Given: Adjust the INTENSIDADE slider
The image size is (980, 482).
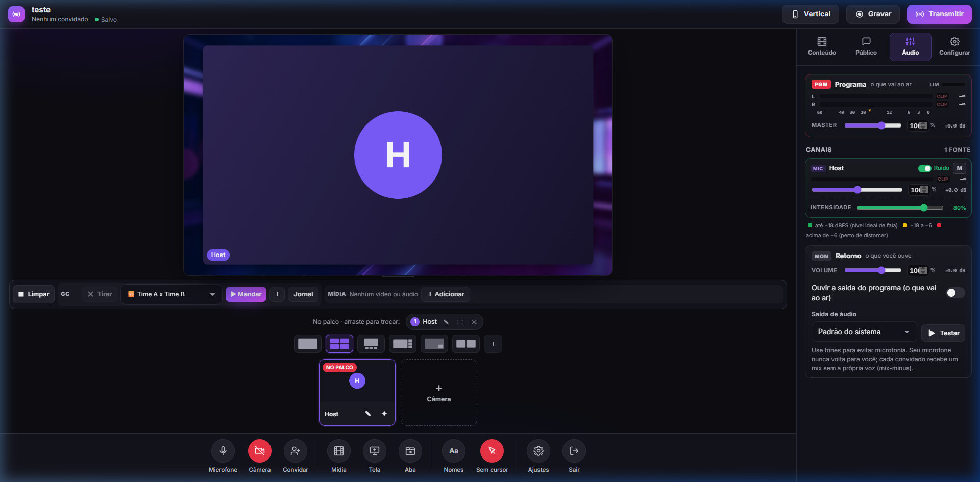Looking at the screenshot, I should click(x=900, y=208).
